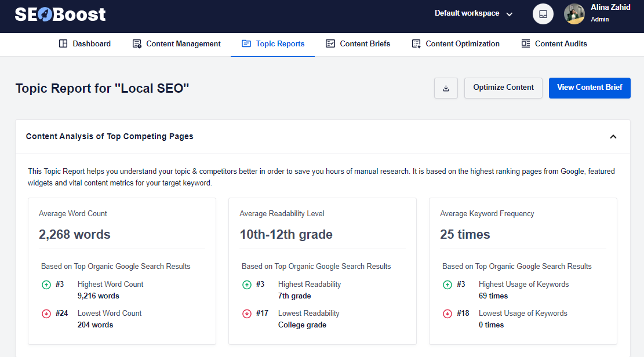Click the Content Audits icon
This screenshot has width=644, height=357.
pos(526,43)
